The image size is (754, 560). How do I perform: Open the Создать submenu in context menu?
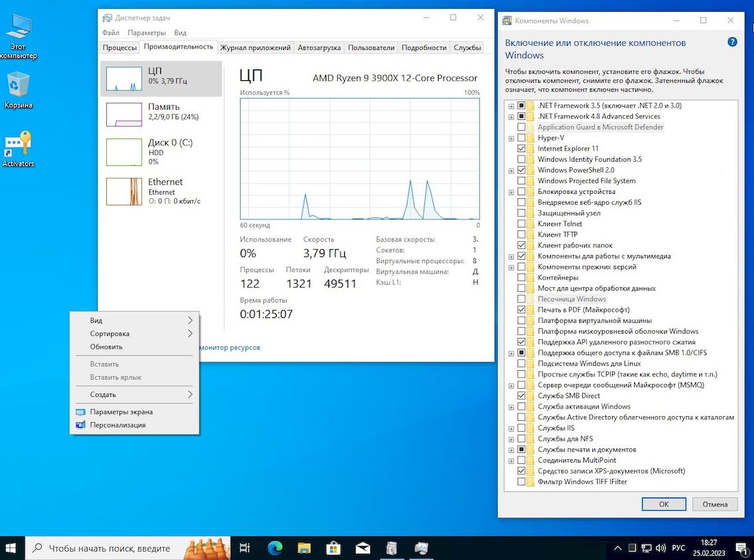tap(134, 395)
